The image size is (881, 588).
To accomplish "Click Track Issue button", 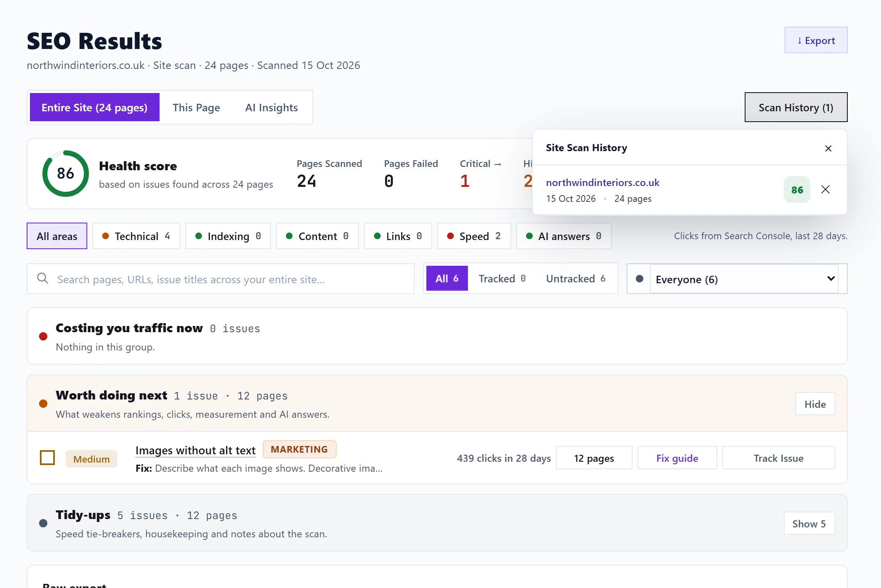I will click(x=778, y=458).
